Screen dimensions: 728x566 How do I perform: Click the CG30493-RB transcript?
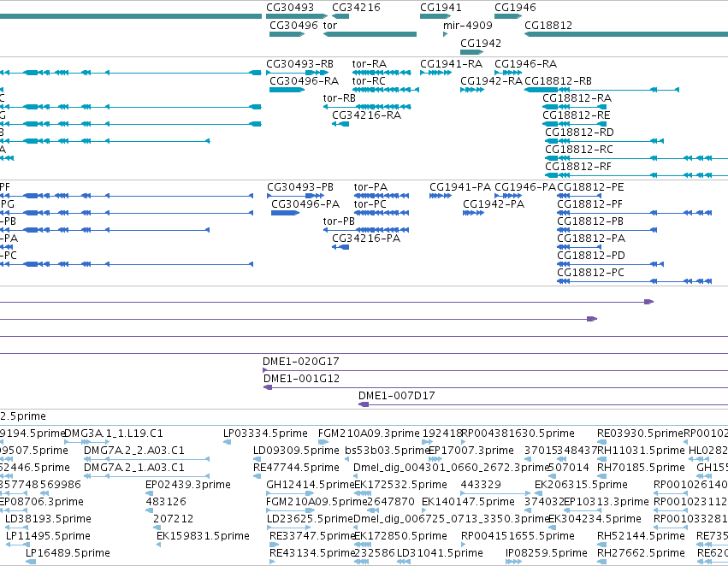(295, 73)
